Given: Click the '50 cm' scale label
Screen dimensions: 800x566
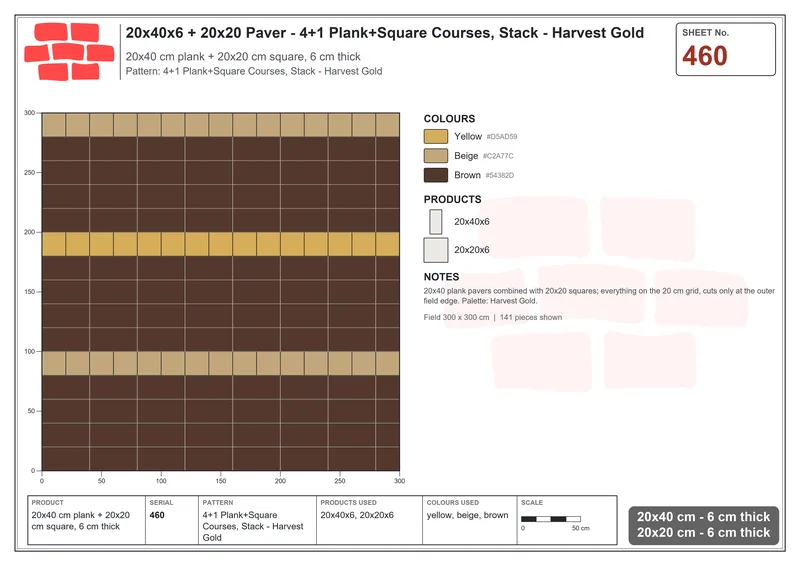Looking at the screenshot, I should click(581, 528).
